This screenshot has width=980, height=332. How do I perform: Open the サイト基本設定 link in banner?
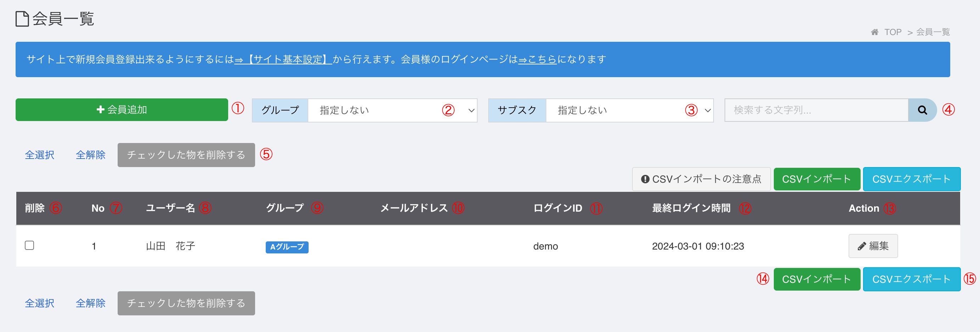click(283, 59)
